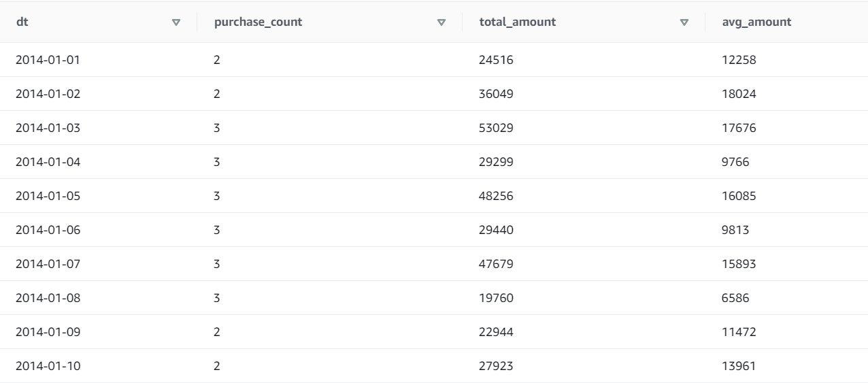Image resolution: width=868 pixels, height=383 pixels.
Task: Click the avg_amount column header
Action: tap(756, 22)
